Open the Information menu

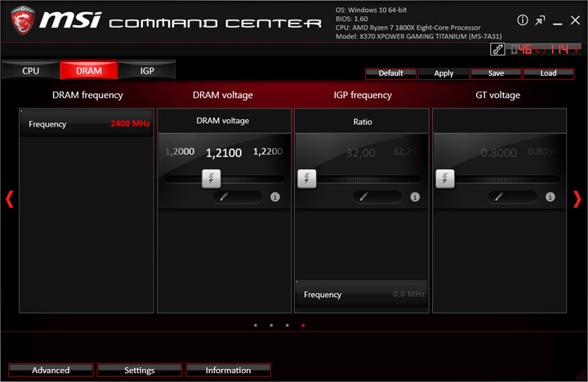point(228,370)
